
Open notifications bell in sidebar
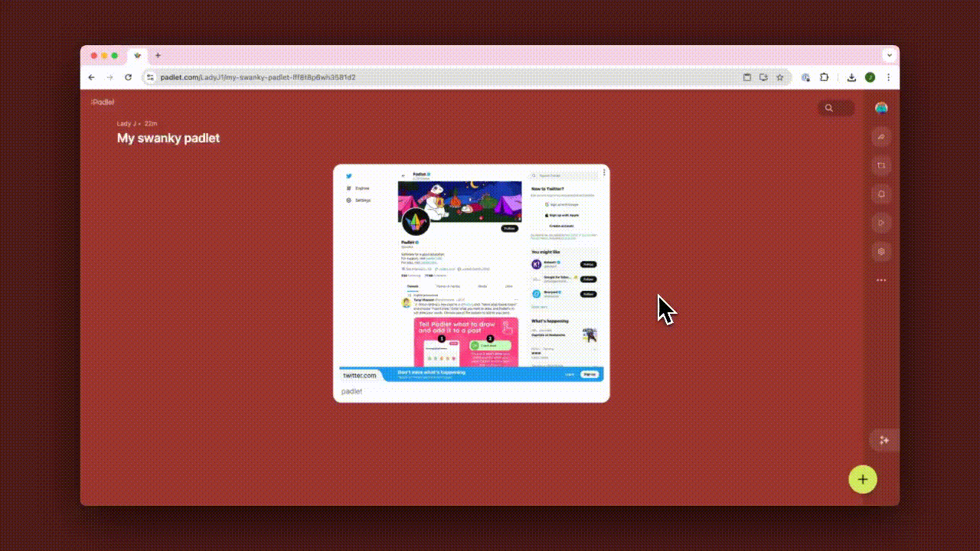point(881,194)
